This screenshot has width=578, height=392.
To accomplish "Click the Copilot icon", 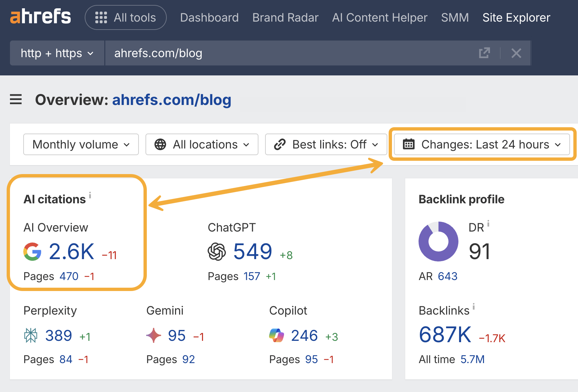I will (276, 336).
